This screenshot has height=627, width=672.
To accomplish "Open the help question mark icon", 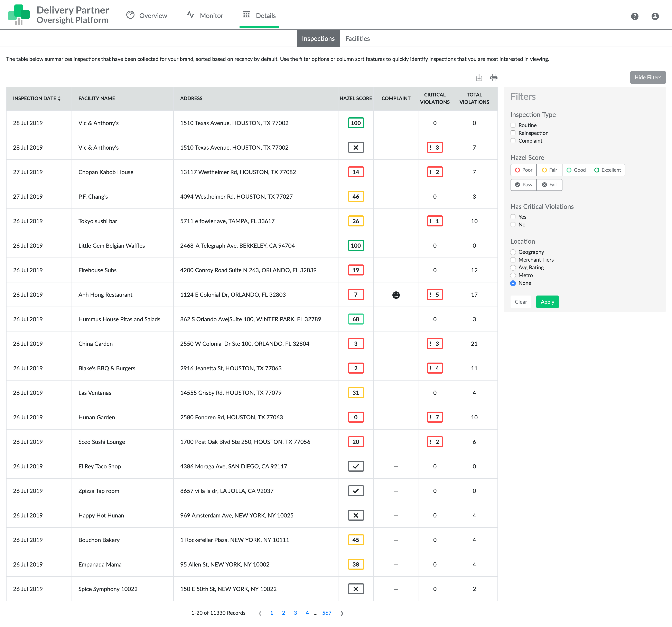I will coord(634,16).
